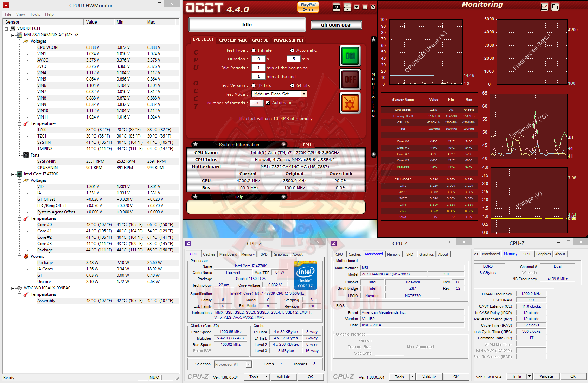Click the star beside System Information

pyautogui.click(x=195, y=145)
